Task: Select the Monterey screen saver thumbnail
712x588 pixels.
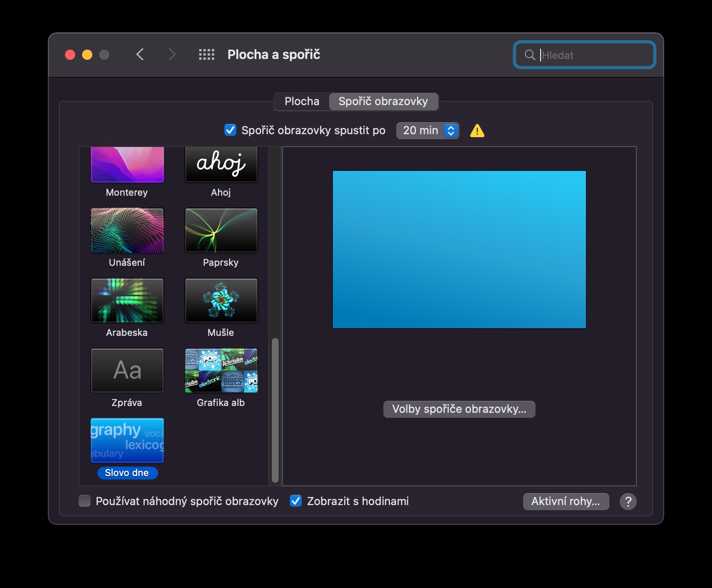Action: (x=127, y=165)
